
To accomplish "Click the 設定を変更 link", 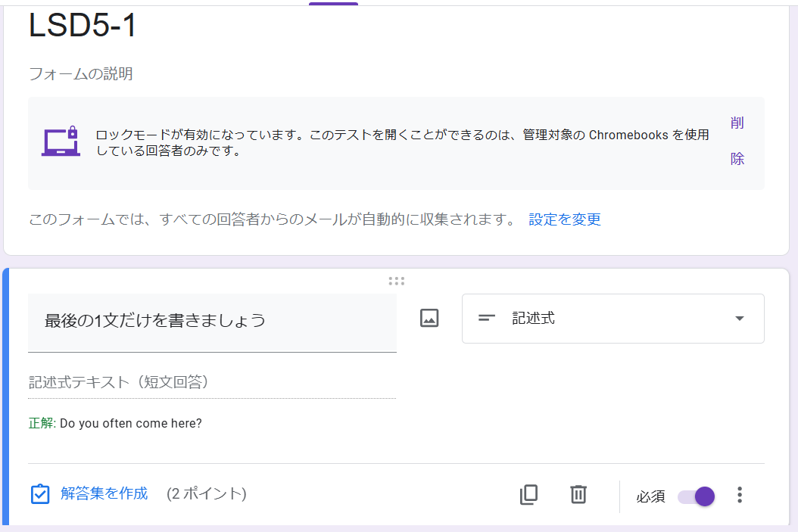I will [565, 219].
